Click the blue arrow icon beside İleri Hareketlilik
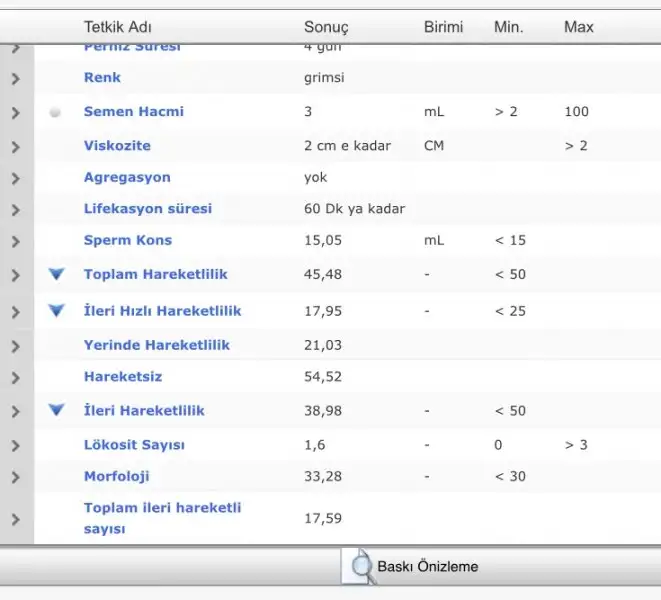661x600 pixels. point(57,410)
